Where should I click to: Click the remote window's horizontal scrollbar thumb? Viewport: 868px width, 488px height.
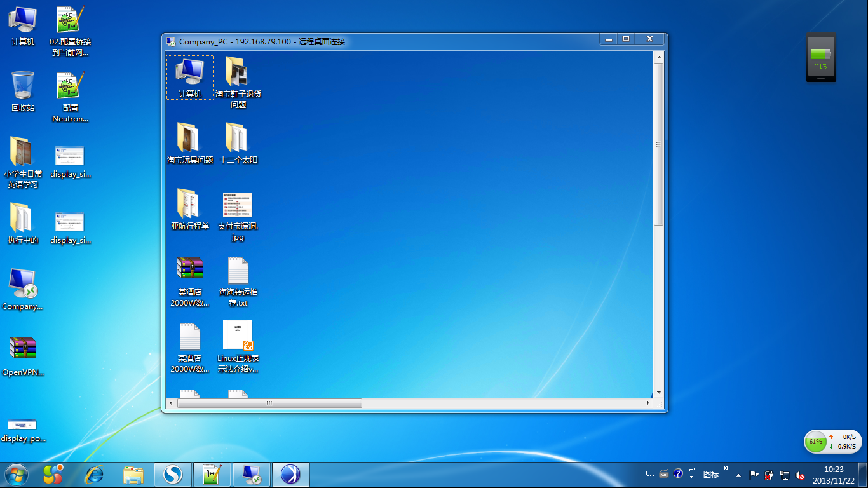(269, 403)
